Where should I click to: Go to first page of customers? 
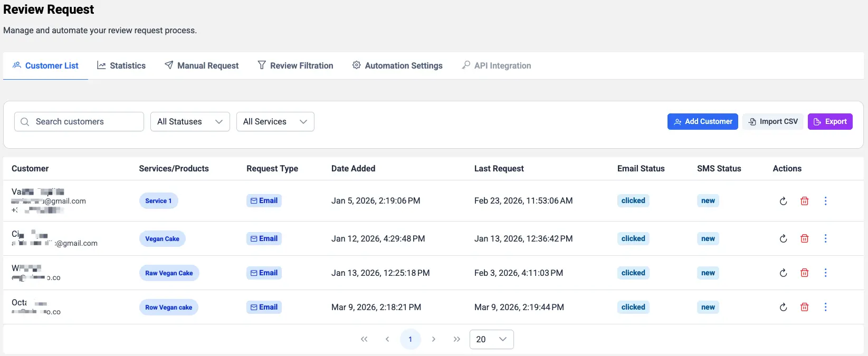[364, 339]
